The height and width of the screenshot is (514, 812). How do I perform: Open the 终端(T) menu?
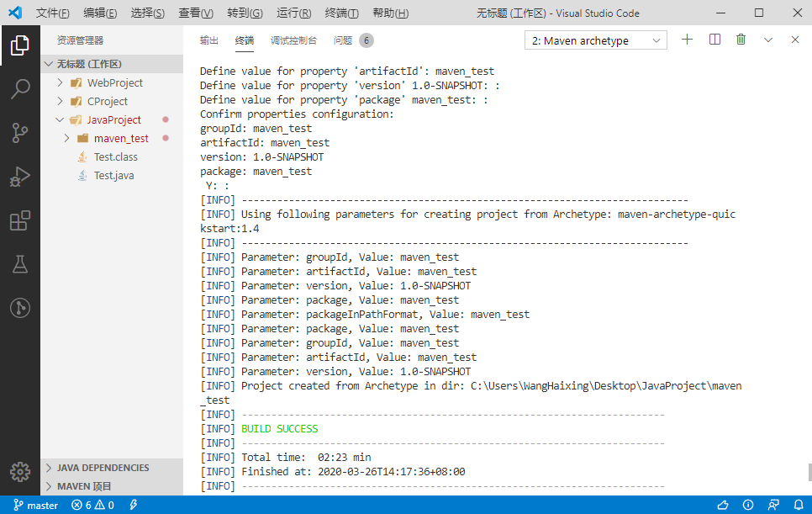pyautogui.click(x=342, y=13)
